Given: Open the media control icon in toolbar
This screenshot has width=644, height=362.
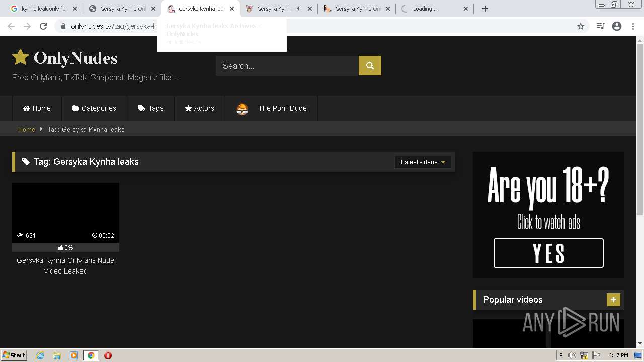Looking at the screenshot, I should point(600,26).
